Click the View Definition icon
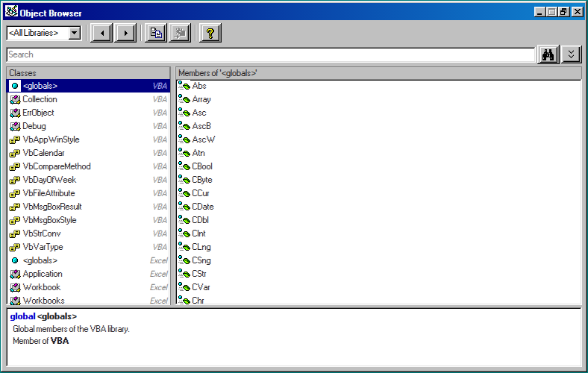This screenshot has height=373, width=588. click(180, 33)
